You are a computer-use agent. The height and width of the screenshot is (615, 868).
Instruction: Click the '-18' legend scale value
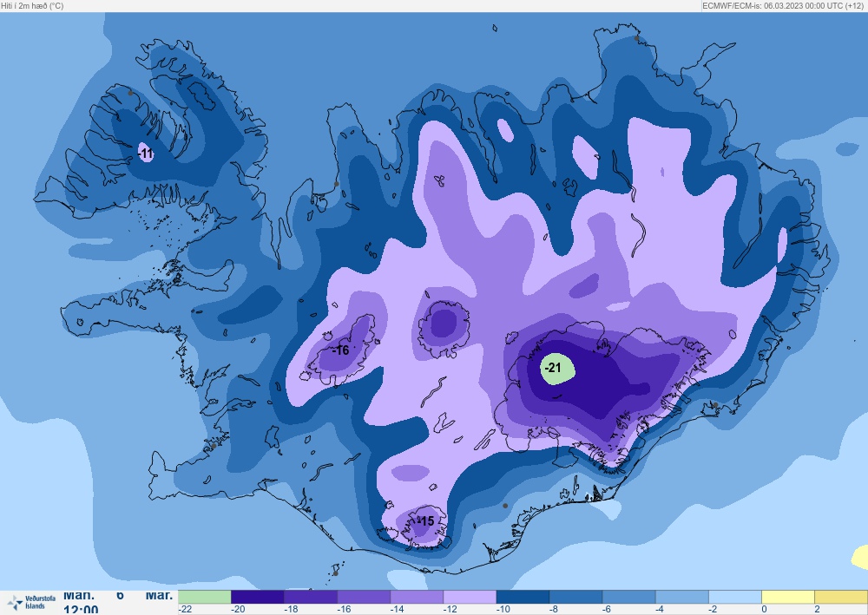pyautogui.click(x=291, y=609)
